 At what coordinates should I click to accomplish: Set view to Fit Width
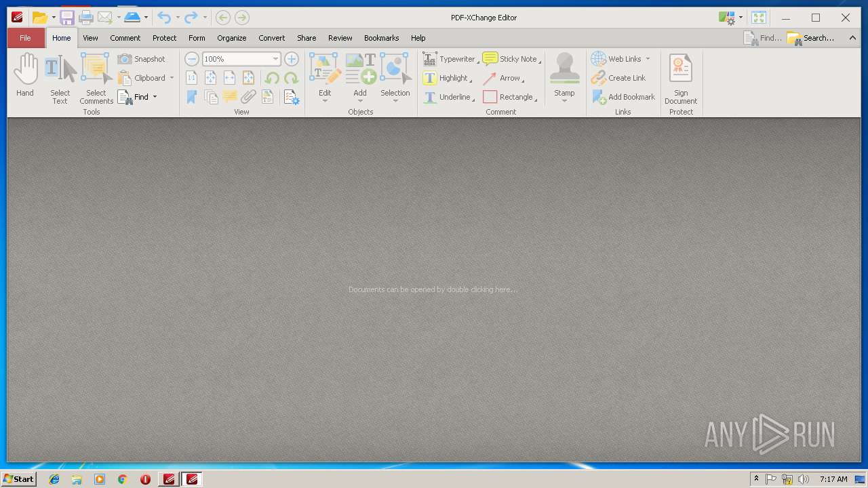[x=230, y=78]
